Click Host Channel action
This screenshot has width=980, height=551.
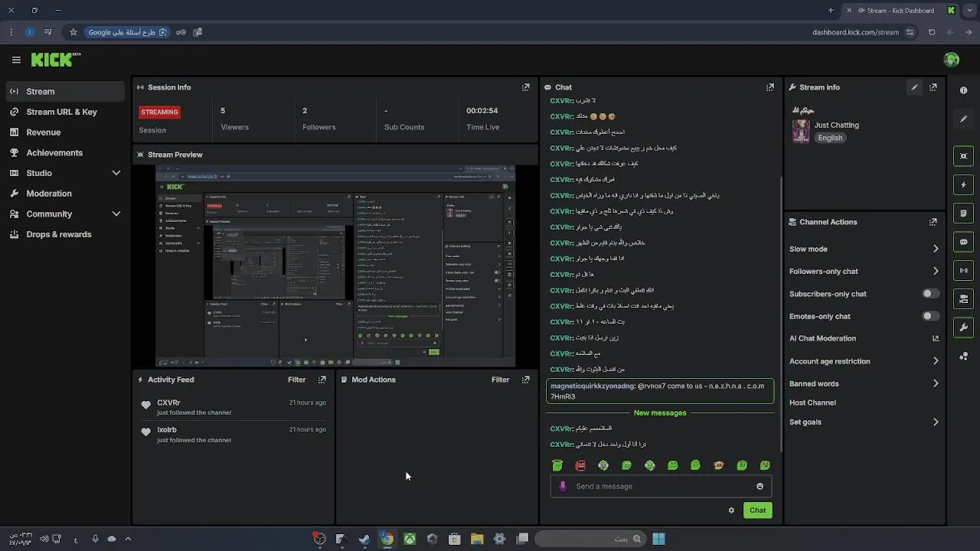coord(812,403)
